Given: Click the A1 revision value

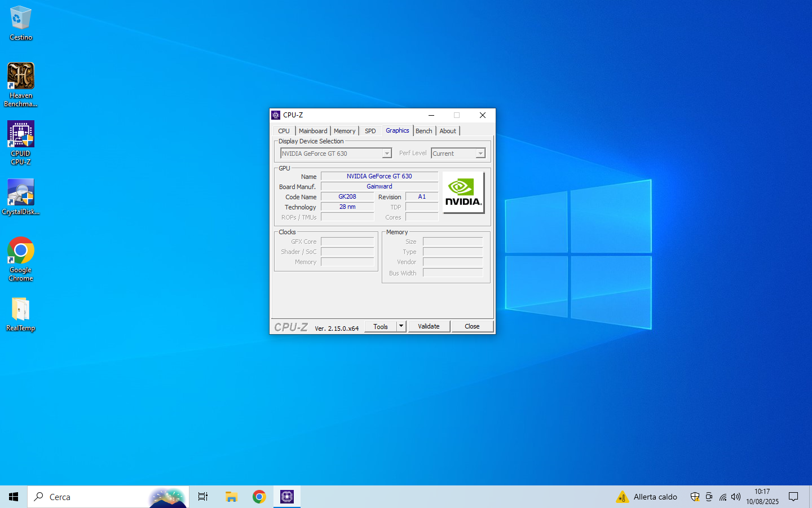Looking at the screenshot, I should 422,196.
